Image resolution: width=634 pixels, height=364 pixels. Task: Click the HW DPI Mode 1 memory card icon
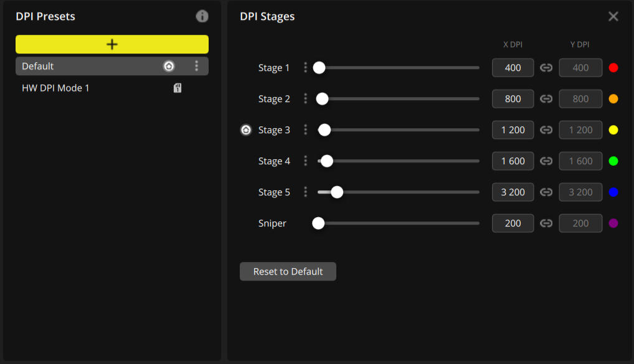[x=177, y=88]
